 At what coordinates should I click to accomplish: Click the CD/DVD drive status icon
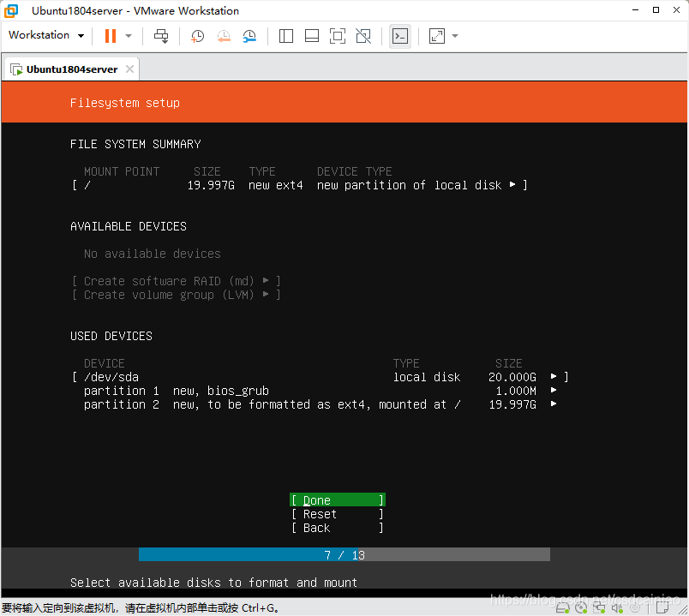coord(581,608)
